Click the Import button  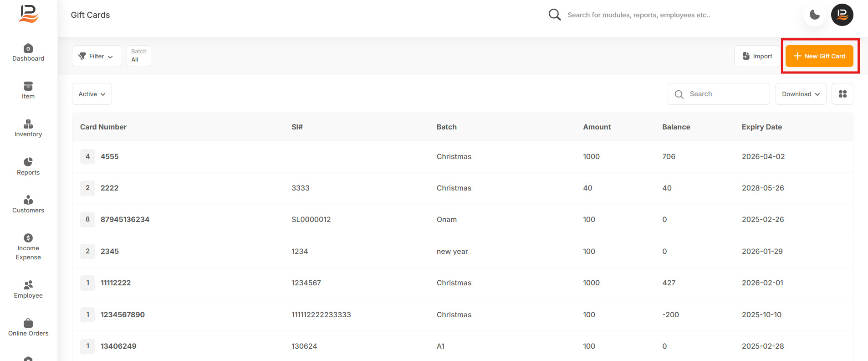(x=757, y=56)
